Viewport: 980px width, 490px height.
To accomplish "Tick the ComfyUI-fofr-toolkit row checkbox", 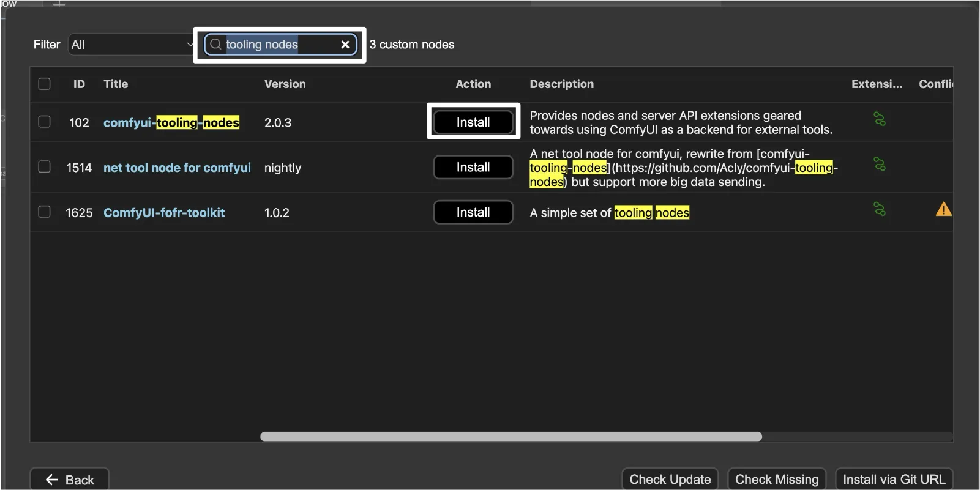I will click(45, 212).
